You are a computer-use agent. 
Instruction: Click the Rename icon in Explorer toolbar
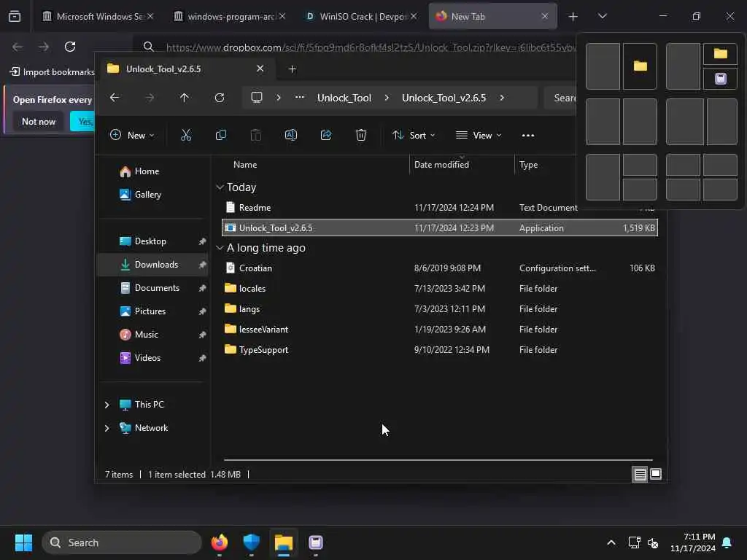[x=290, y=136]
